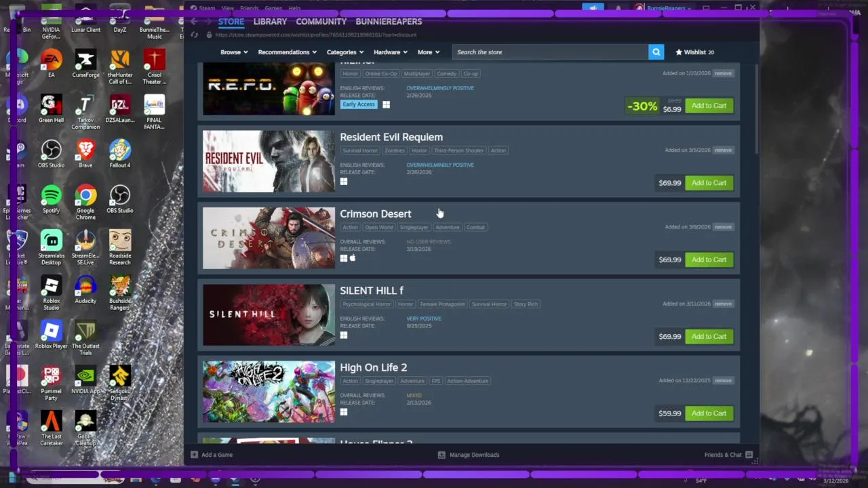Launch Goblin Cleanup desktop icon
Screen dimensions: 868x488
(x=85, y=428)
